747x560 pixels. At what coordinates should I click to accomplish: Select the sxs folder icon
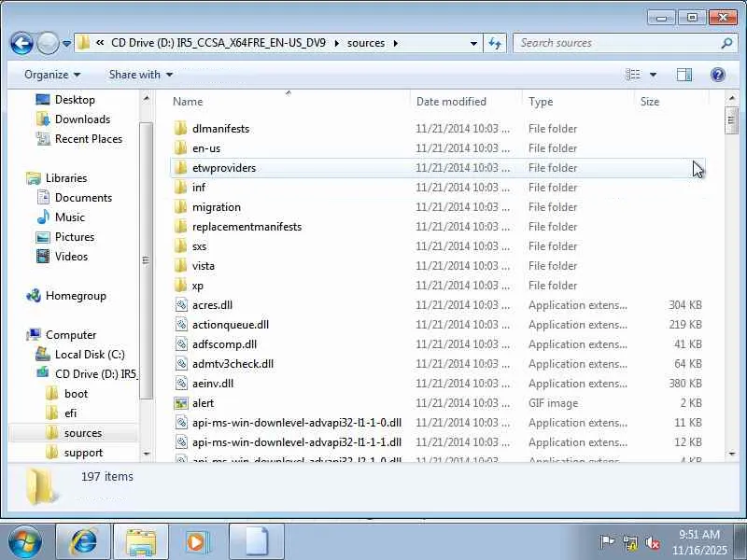(x=180, y=246)
